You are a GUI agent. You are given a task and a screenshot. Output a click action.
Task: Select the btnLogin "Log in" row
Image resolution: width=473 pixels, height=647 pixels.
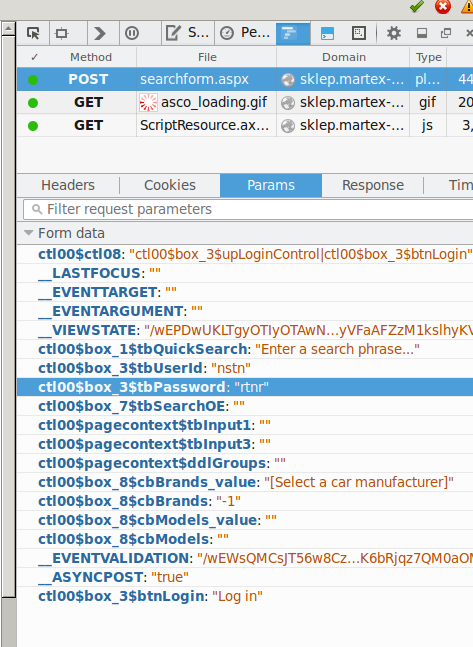coord(245,596)
